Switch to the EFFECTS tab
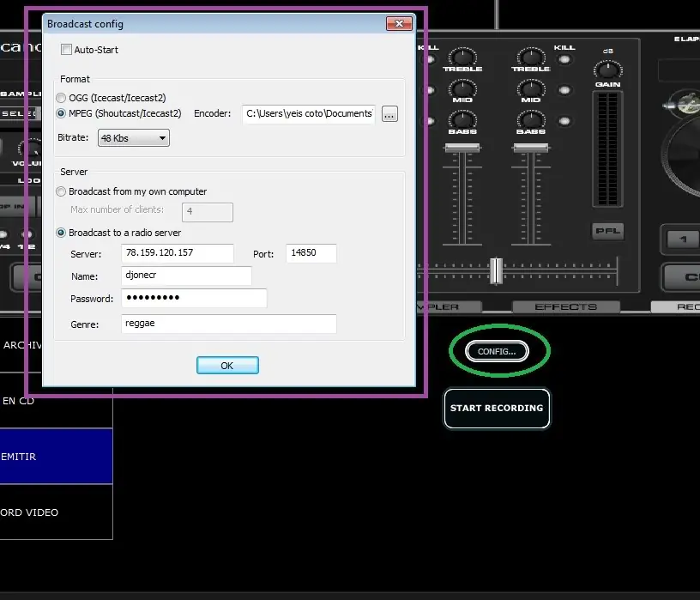 click(x=565, y=307)
